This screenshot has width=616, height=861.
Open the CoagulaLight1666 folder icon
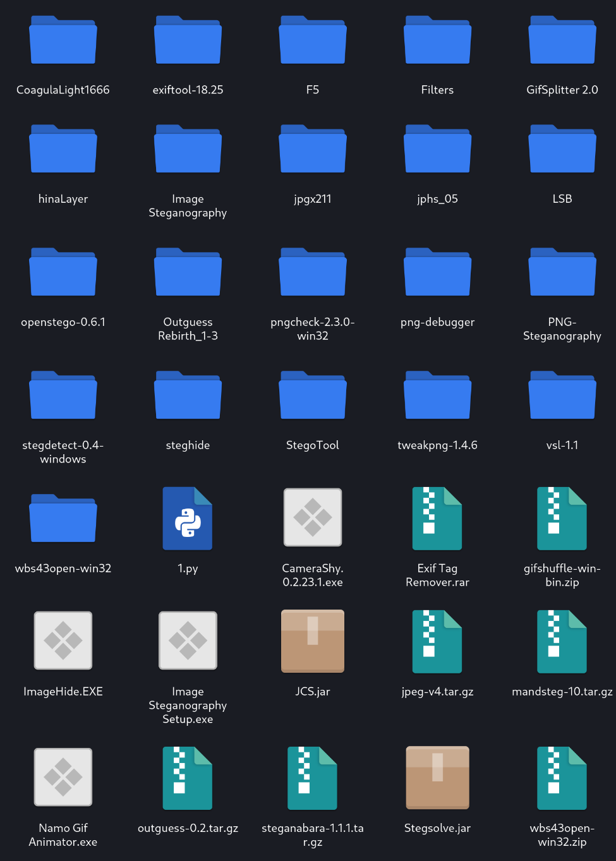click(63, 40)
